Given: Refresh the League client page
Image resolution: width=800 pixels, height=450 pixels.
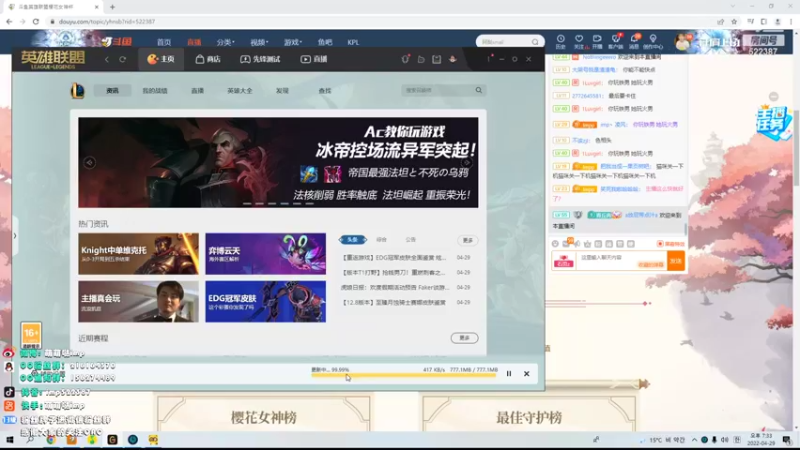Looking at the screenshot, I should pyautogui.click(x=122, y=59).
